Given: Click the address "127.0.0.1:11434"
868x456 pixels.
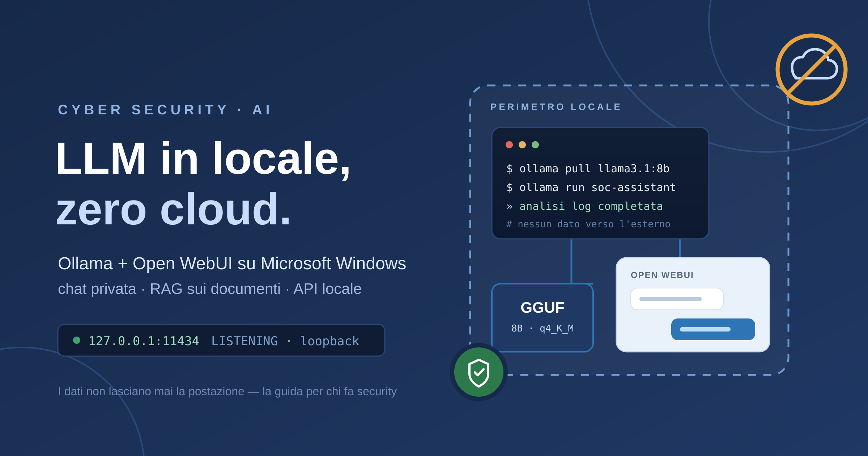Looking at the screenshot, I should pyautogui.click(x=144, y=341).
